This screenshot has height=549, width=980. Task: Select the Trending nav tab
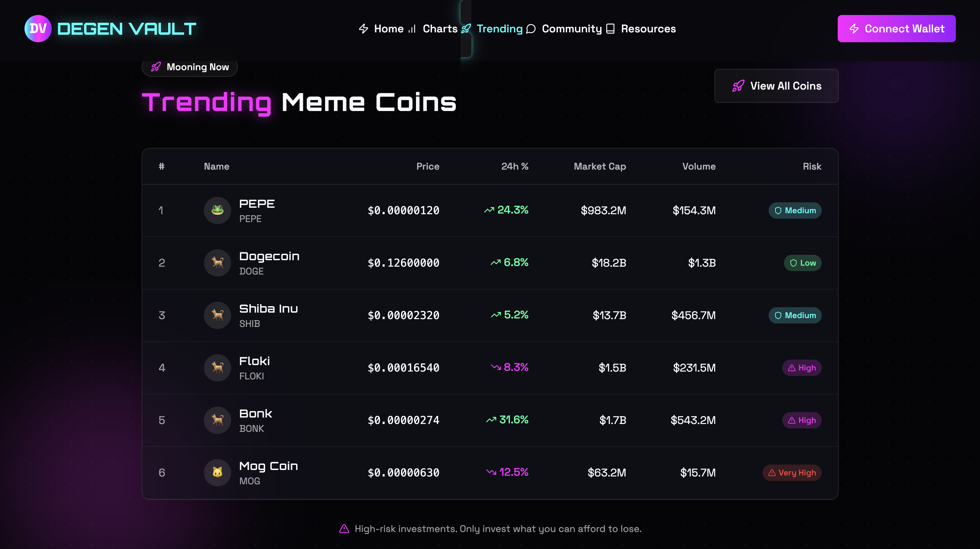click(x=492, y=29)
